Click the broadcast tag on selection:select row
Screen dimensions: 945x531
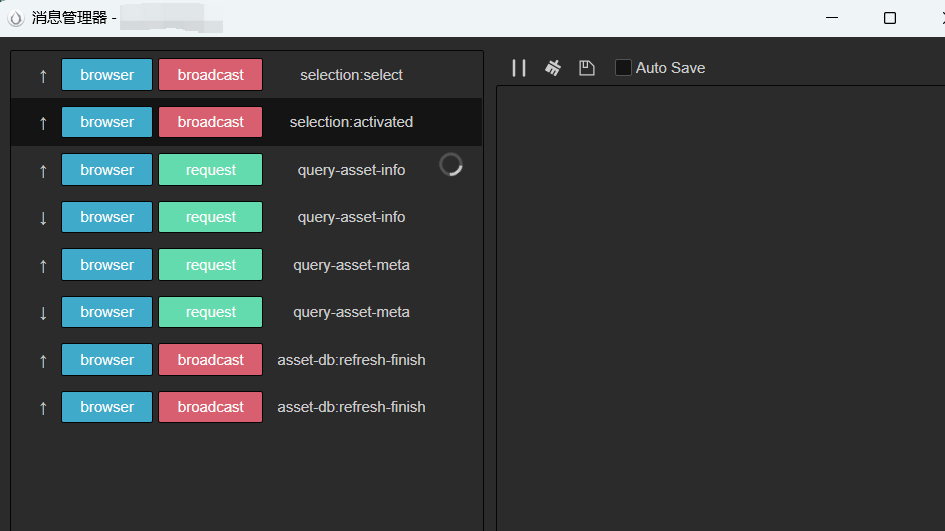(210, 75)
